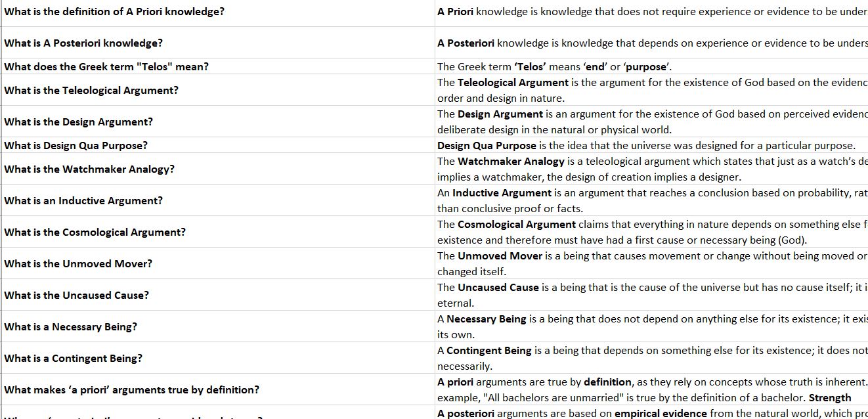868x419 pixels.
Task: Select the "What is the Design Argument?" cell
Action: [79, 122]
